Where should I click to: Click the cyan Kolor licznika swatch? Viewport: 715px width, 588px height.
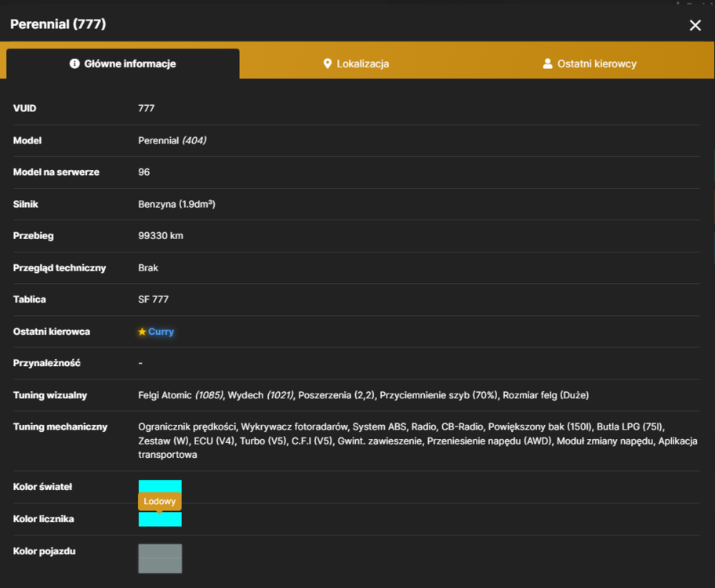pyautogui.click(x=160, y=519)
